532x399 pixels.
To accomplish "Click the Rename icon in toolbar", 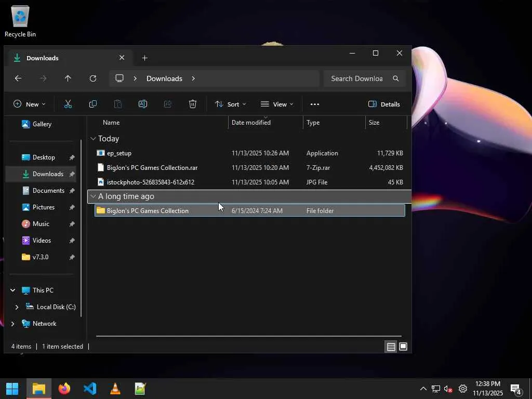I will [142, 104].
